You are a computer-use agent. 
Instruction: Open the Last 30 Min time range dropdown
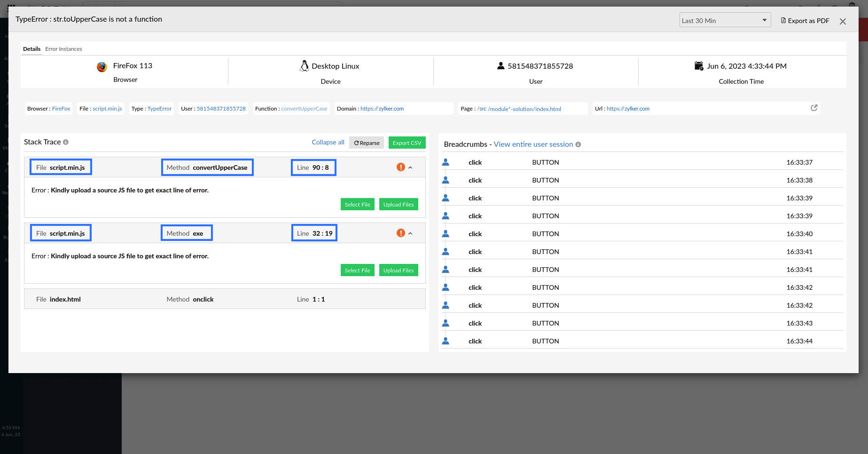point(725,20)
